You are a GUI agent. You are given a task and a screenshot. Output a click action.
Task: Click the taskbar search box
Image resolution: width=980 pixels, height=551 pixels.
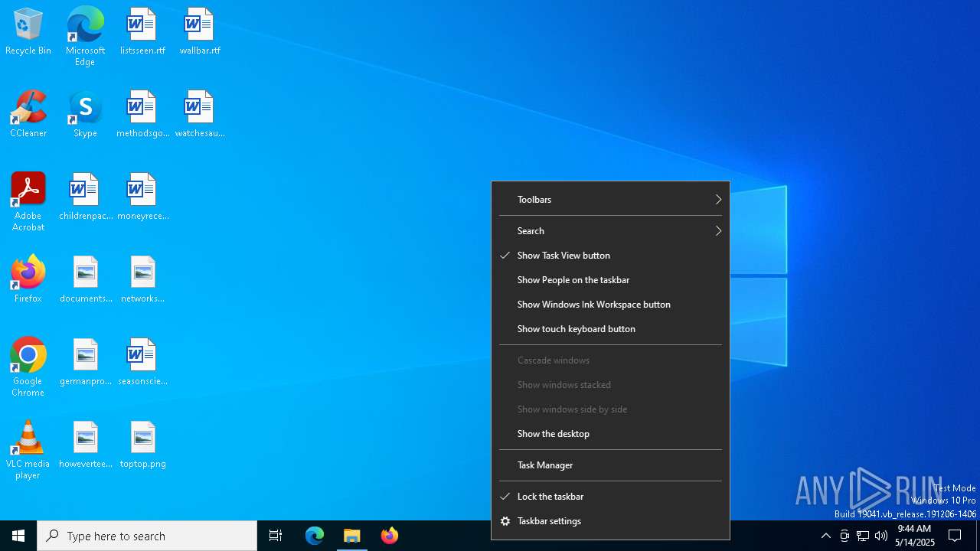pos(147,536)
